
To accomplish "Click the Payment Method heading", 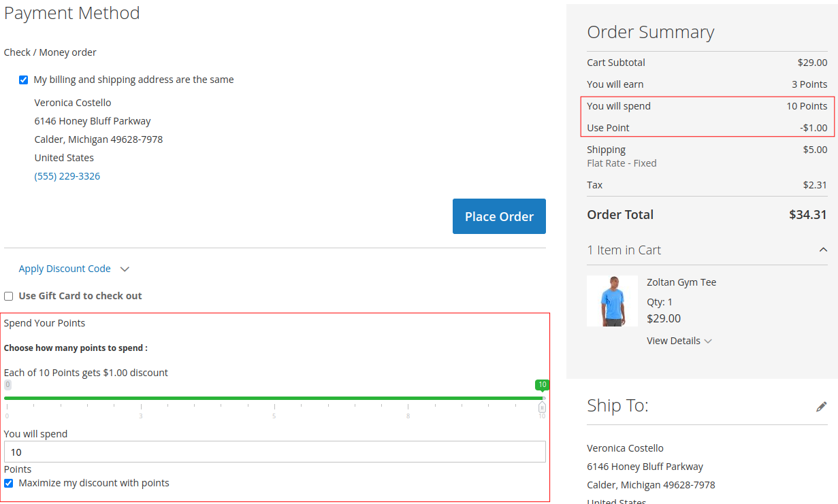I will click(72, 13).
